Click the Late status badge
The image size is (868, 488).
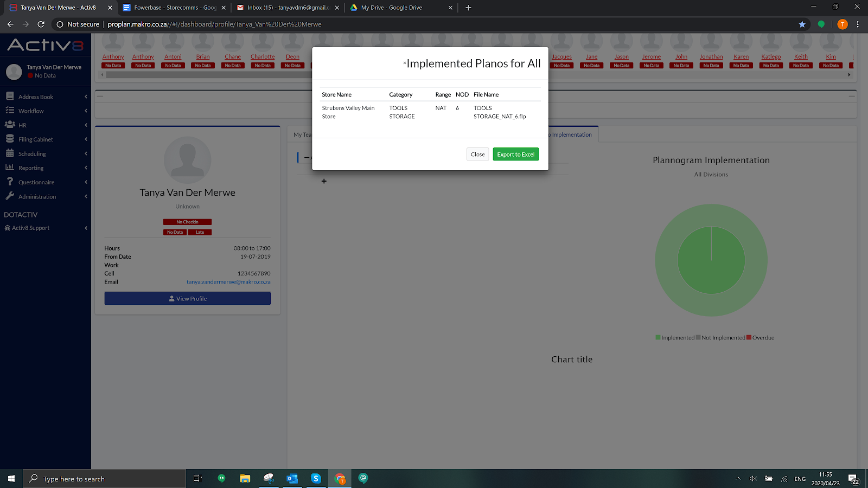200,232
